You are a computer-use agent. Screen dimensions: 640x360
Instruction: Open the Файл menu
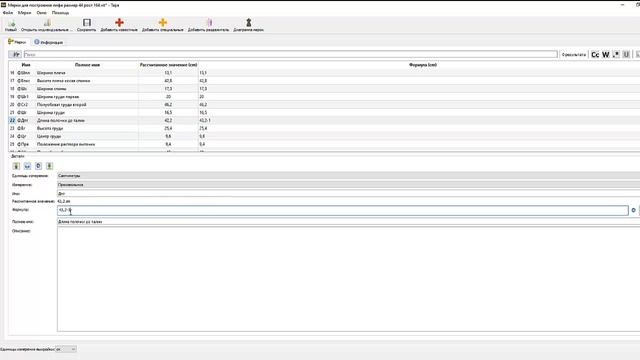[x=8, y=13]
